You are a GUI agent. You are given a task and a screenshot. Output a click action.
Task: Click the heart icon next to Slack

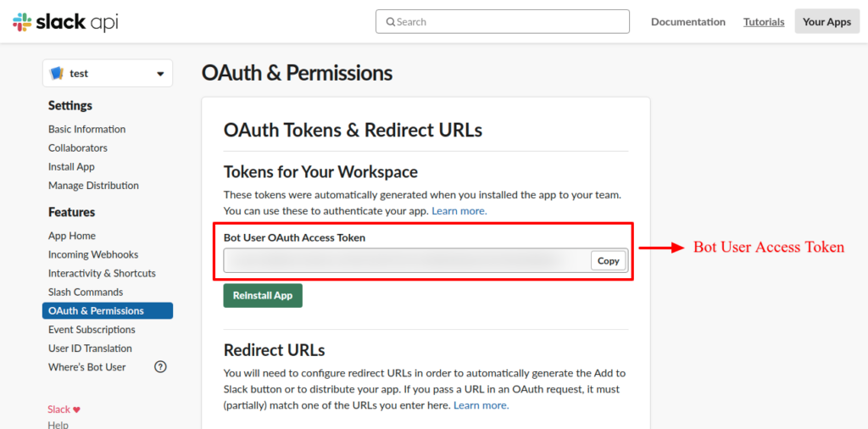[77, 409]
